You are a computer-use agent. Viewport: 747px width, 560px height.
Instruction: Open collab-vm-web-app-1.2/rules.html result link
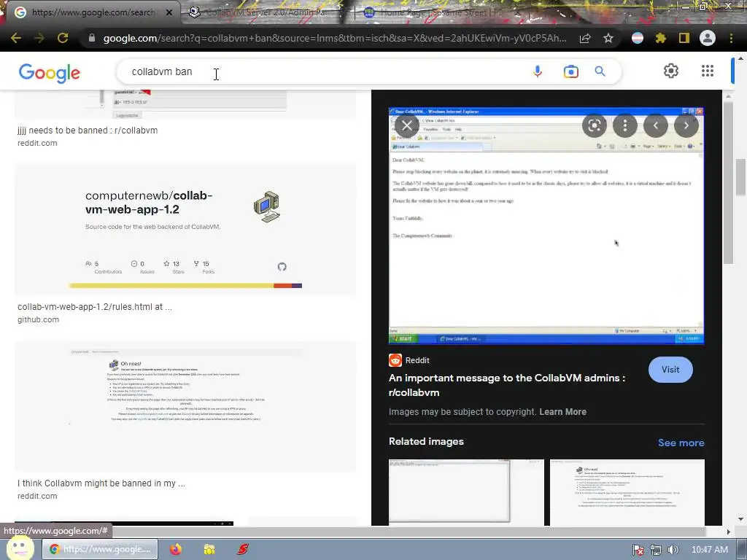[95, 307]
